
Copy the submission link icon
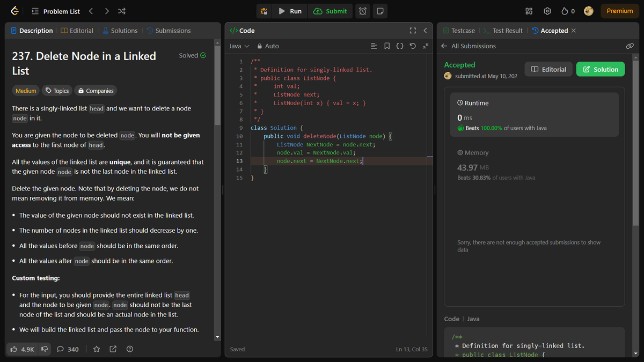pos(630,46)
